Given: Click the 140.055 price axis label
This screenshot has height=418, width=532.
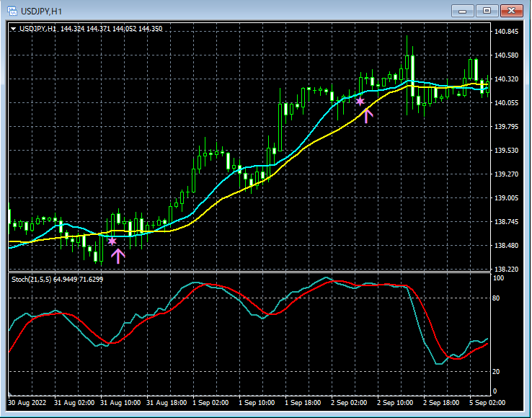Looking at the screenshot, I should point(507,103).
